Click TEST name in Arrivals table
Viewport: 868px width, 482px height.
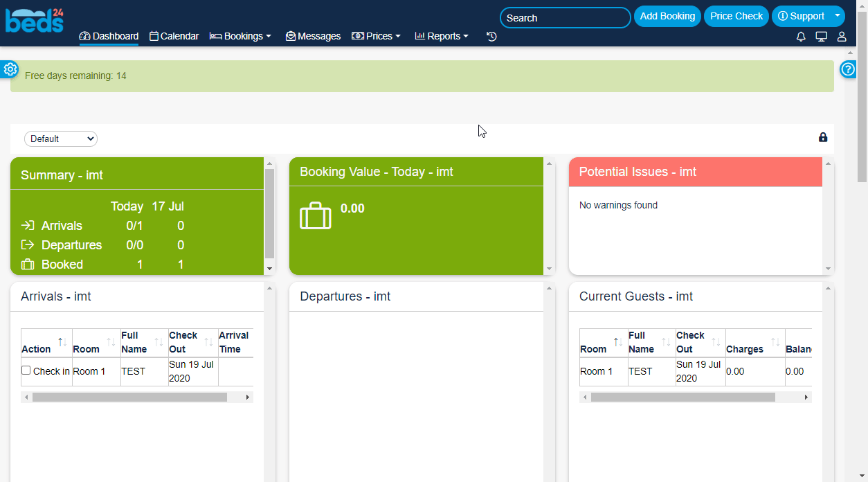(134, 371)
